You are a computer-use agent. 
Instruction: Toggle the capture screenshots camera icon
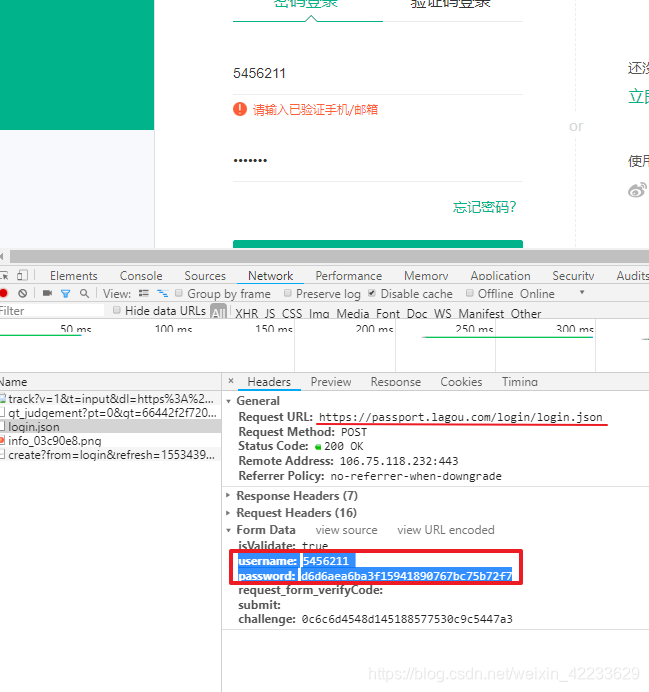pyautogui.click(x=47, y=293)
